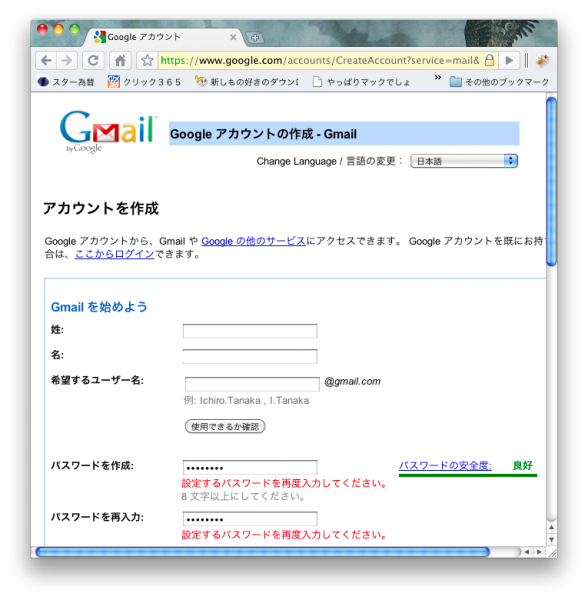Click the vertical scrollbar thumb

coord(551,182)
